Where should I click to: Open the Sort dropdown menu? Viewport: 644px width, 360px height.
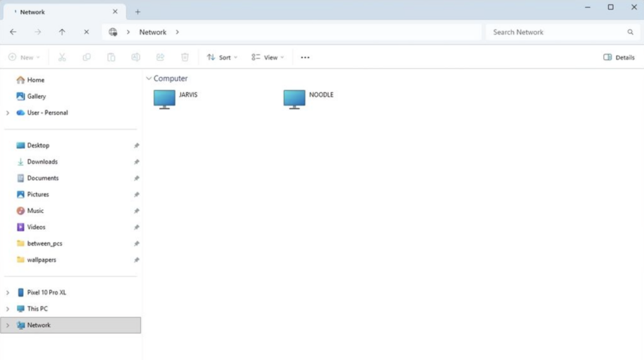click(222, 57)
